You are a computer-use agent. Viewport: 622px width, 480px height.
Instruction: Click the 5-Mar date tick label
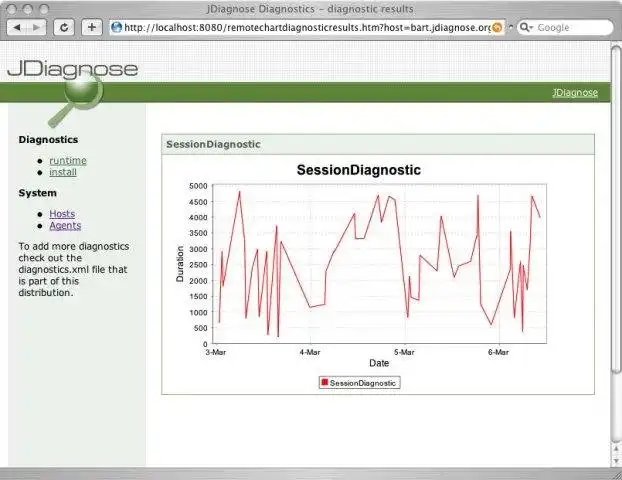click(404, 352)
